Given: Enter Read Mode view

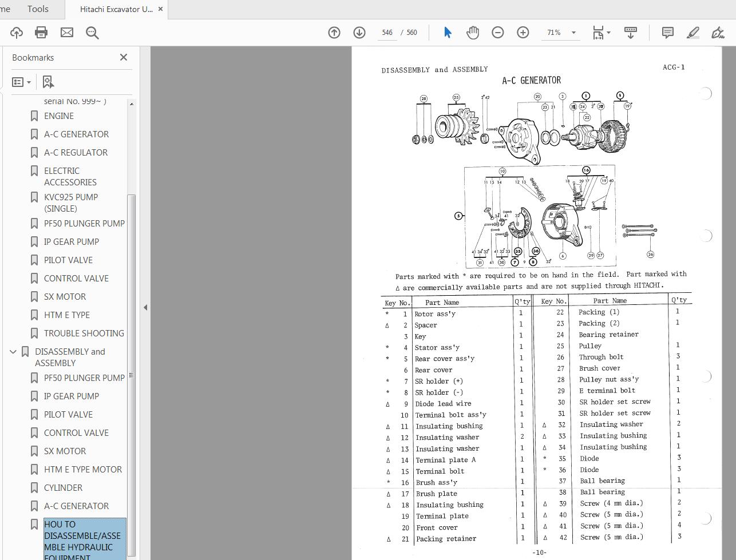Looking at the screenshot, I should (630, 33).
